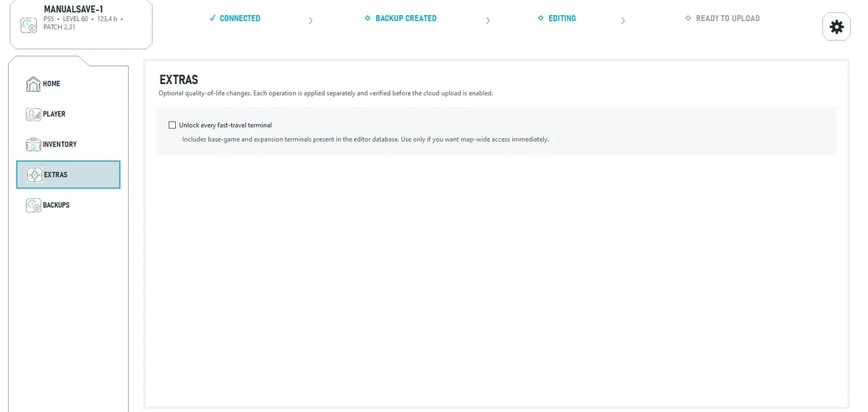This screenshot has height=412, width=868.
Task: Click the Connected step label
Action: pos(240,18)
